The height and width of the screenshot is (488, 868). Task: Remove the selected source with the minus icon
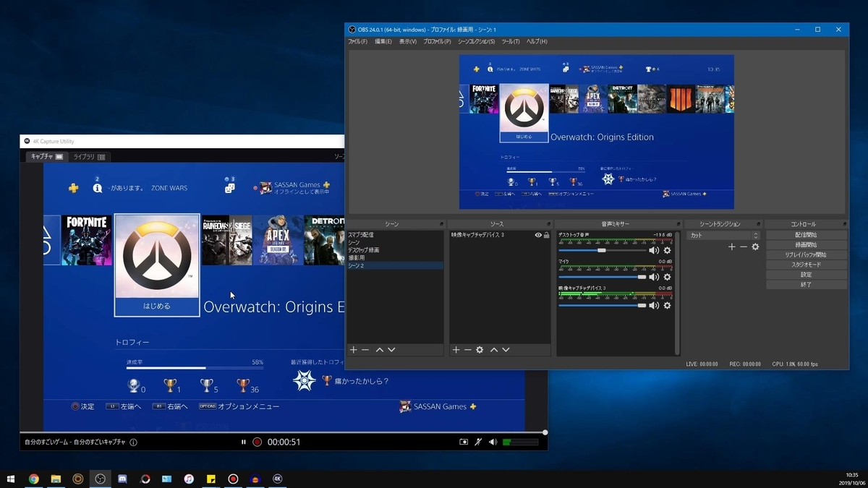point(467,350)
